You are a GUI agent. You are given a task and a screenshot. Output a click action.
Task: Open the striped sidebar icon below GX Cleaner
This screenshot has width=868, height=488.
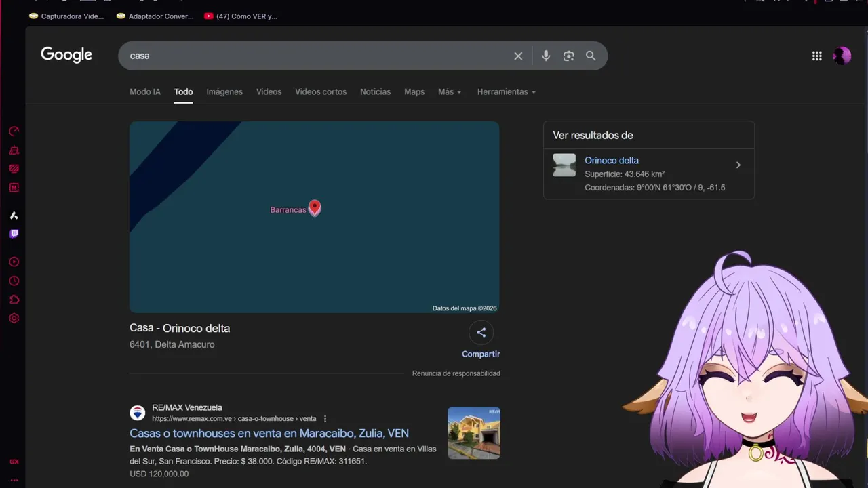pyautogui.click(x=14, y=169)
